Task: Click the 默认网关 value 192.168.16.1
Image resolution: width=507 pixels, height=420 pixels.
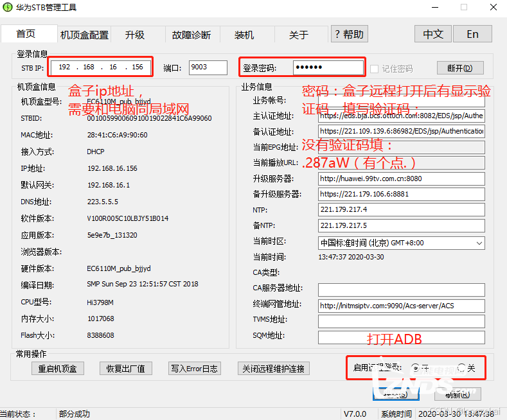Action: coord(109,185)
